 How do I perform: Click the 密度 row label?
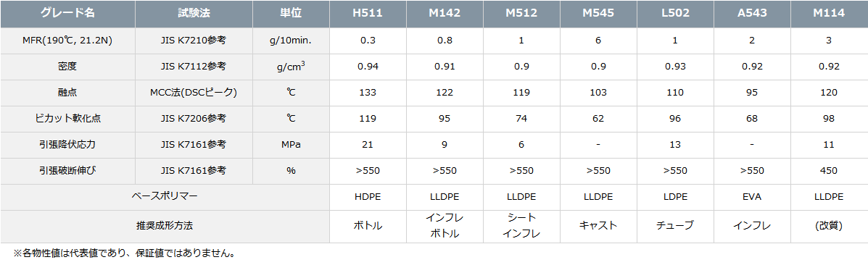click(x=67, y=67)
